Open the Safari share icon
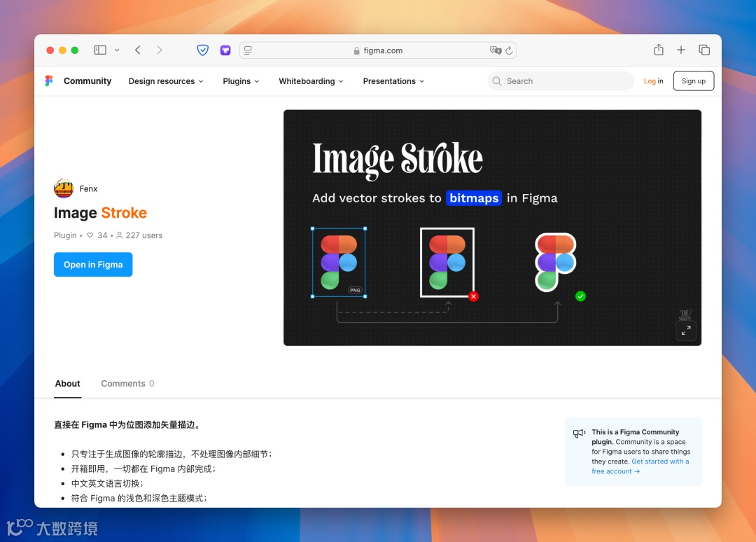756x542 pixels. pyautogui.click(x=659, y=50)
